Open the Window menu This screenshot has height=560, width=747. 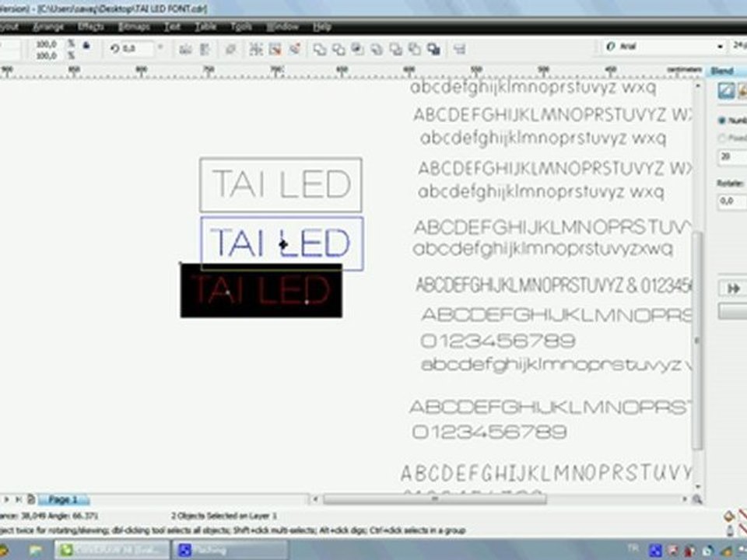point(282,27)
